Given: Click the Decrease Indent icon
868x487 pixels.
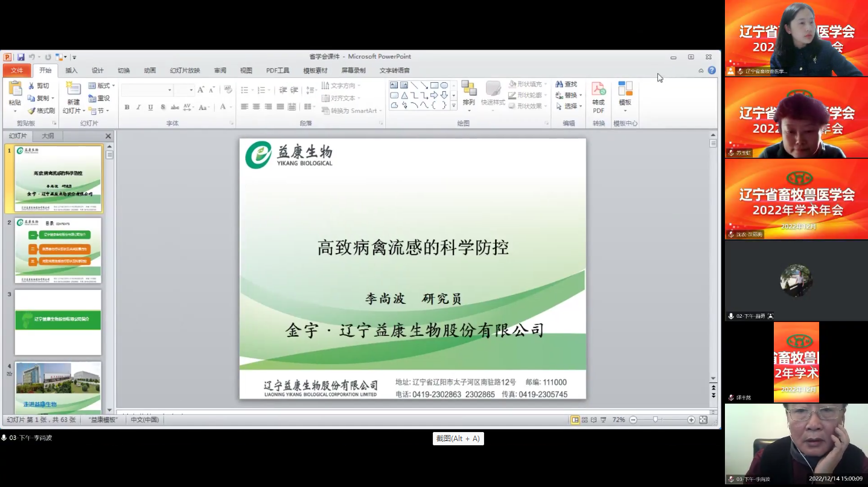Looking at the screenshot, I should pyautogui.click(x=283, y=90).
